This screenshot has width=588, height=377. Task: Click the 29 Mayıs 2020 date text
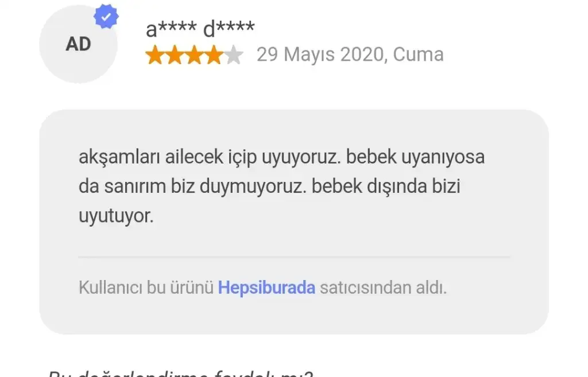[322, 55]
